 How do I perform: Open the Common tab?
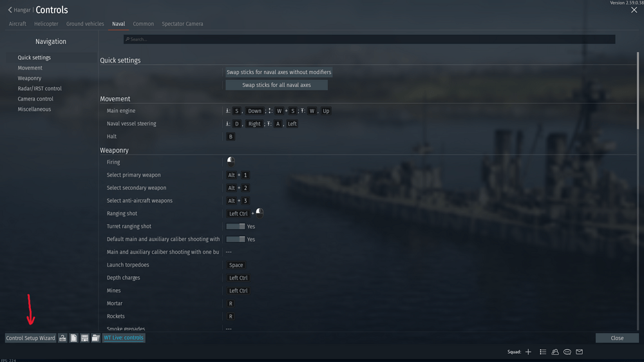coord(144,24)
